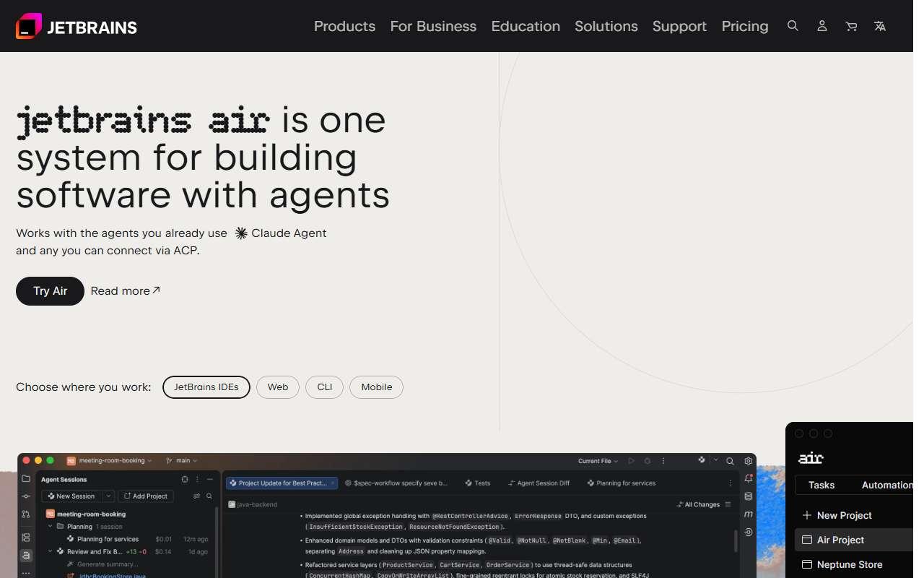Select the Mobile option

[x=377, y=387]
